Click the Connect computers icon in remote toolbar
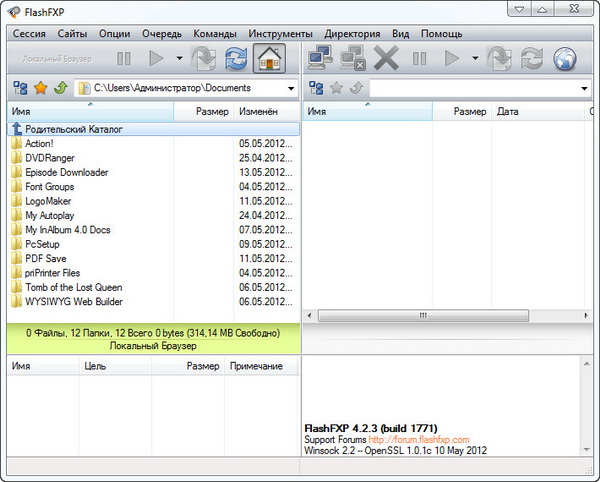Image resolution: width=600 pixels, height=482 pixels. click(322, 58)
